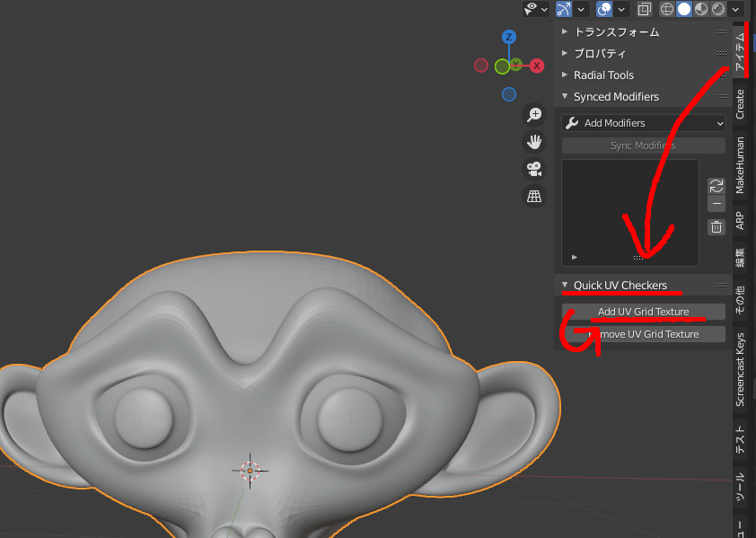Click the hand pan icon in the viewport
Image resolution: width=756 pixels, height=538 pixels.
(534, 142)
